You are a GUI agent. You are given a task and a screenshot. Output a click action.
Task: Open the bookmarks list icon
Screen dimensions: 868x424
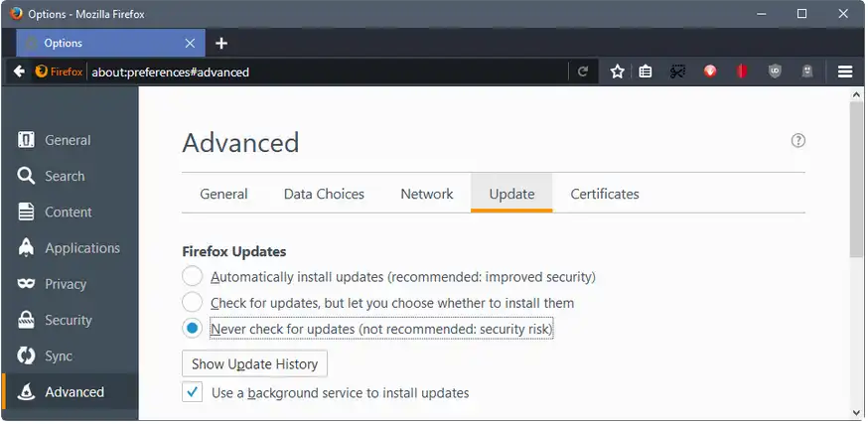[645, 71]
